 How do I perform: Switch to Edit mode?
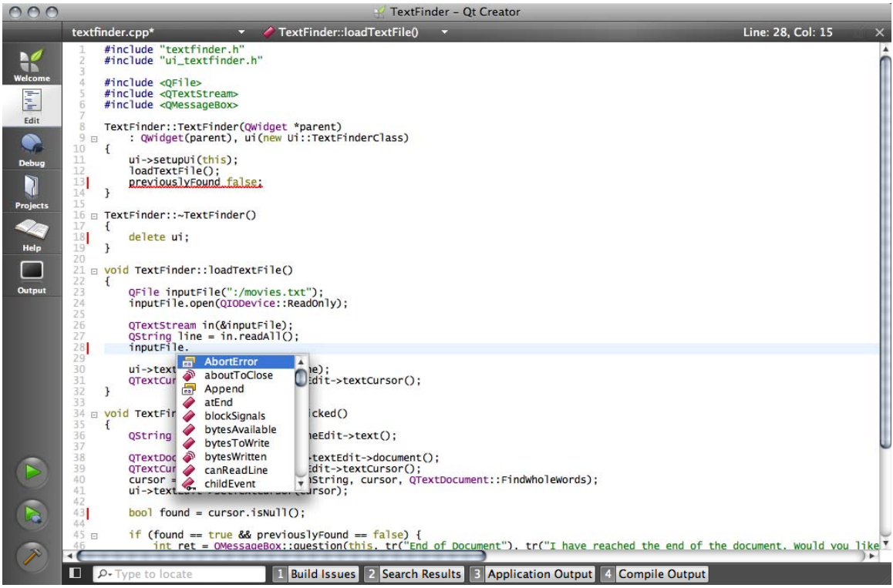point(32,106)
